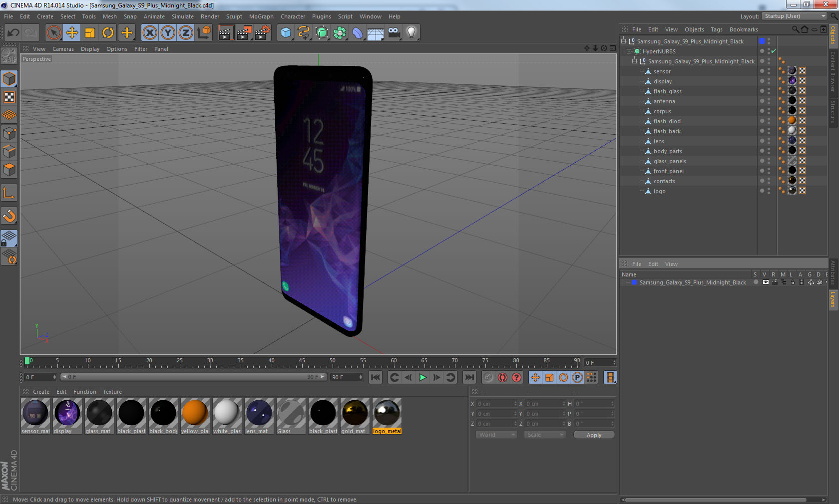
Task: Activate the Move tool in toolbar
Action: click(x=72, y=33)
